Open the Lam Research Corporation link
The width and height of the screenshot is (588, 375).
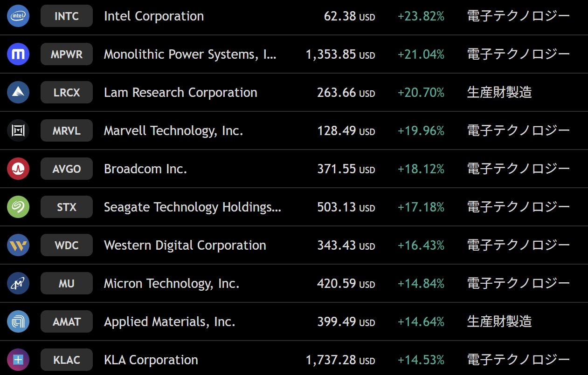point(180,93)
